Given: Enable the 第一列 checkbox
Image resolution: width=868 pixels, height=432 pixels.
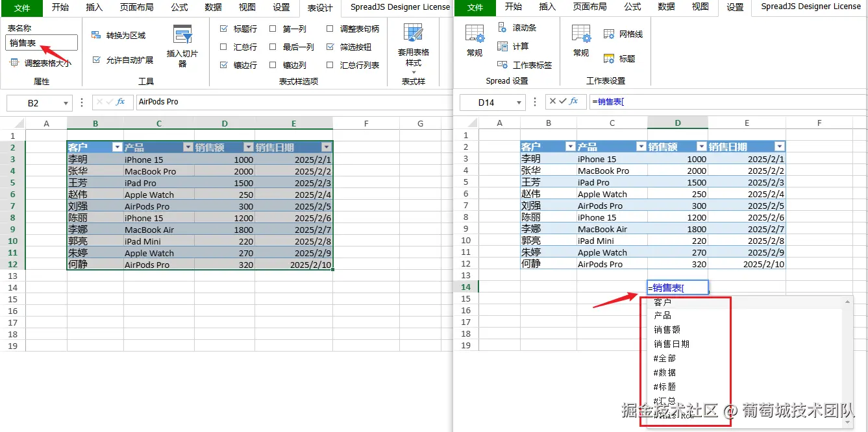Looking at the screenshot, I should click(273, 29).
